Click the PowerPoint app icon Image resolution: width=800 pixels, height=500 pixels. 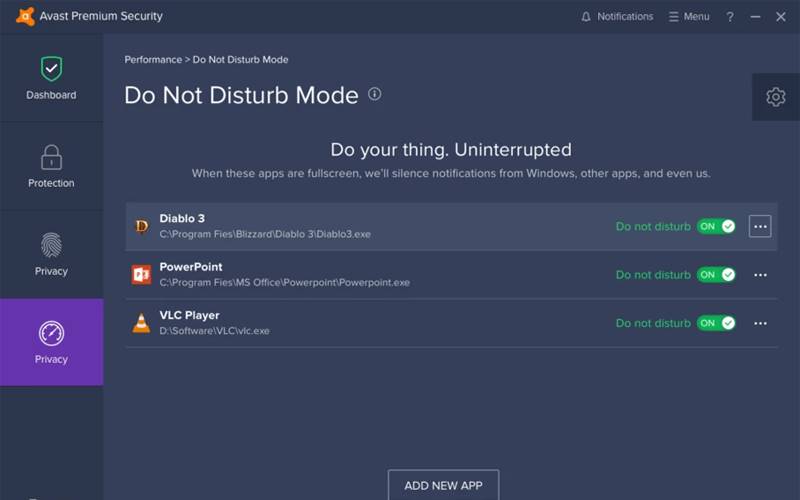coord(141,274)
